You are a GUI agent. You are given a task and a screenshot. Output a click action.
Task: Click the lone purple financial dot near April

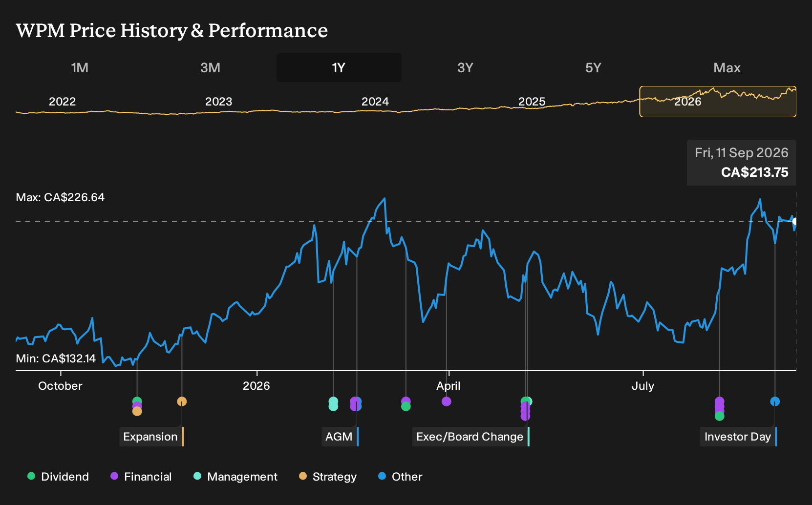pos(447,401)
